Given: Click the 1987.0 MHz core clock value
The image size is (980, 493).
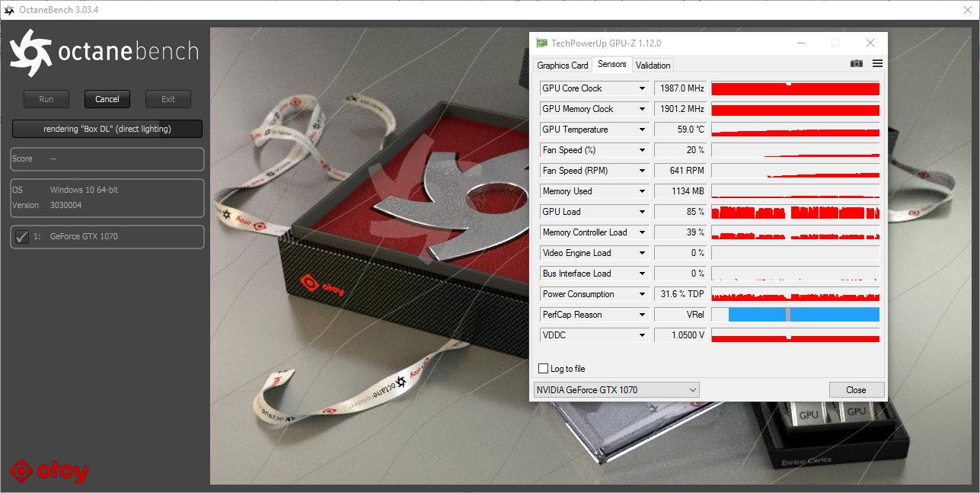Looking at the screenshot, I should [x=681, y=88].
